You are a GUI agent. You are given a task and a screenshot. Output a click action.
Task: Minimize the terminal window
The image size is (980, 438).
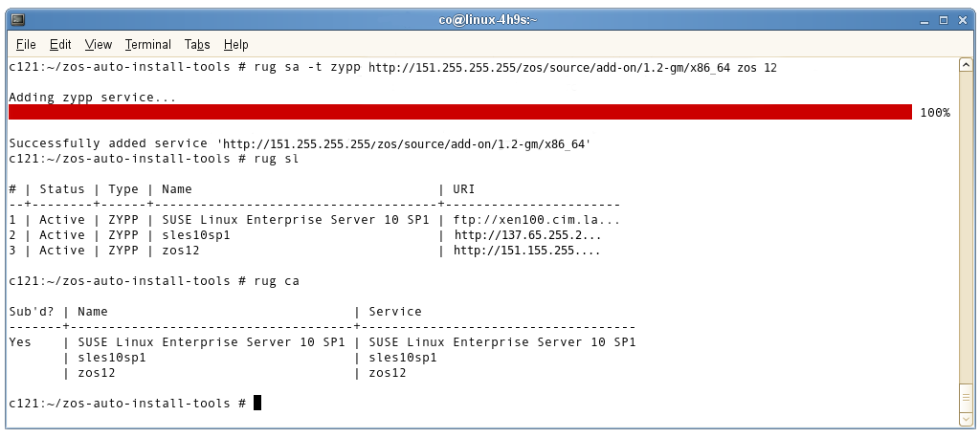(x=924, y=19)
